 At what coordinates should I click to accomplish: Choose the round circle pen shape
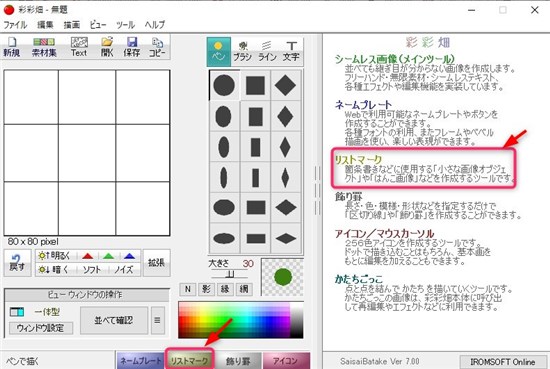tap(224, 85)
